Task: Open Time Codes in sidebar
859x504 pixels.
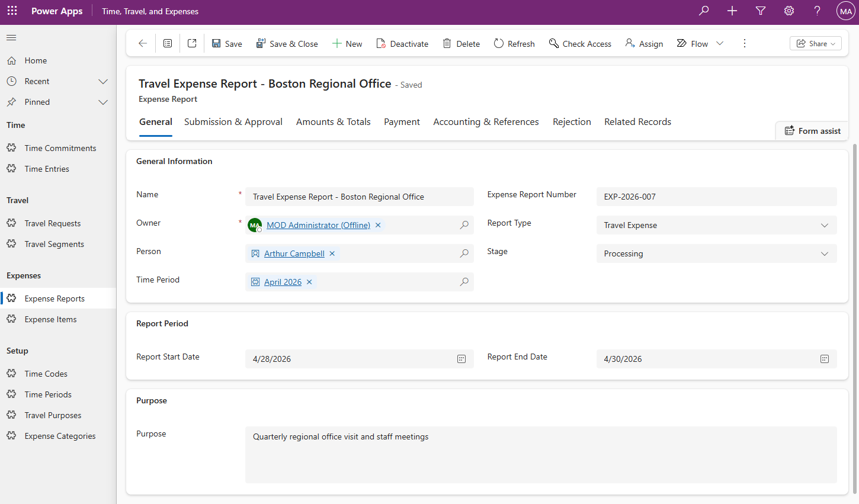Action: coord(58,374)
